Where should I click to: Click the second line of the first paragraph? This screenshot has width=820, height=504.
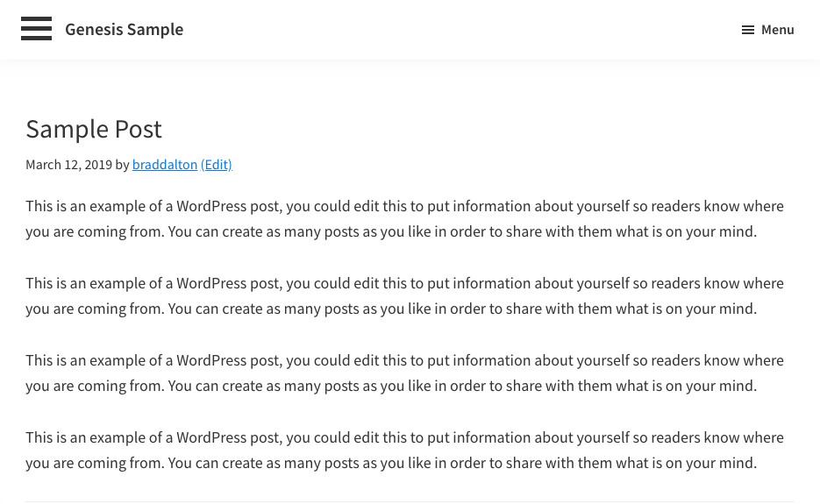tap(390, 232)
